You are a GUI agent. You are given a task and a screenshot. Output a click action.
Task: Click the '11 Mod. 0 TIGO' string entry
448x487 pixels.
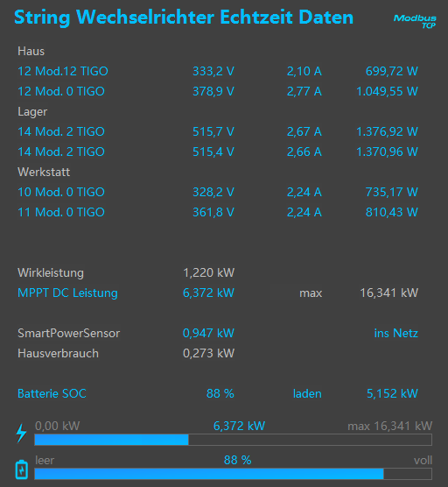tap(61, 212)
